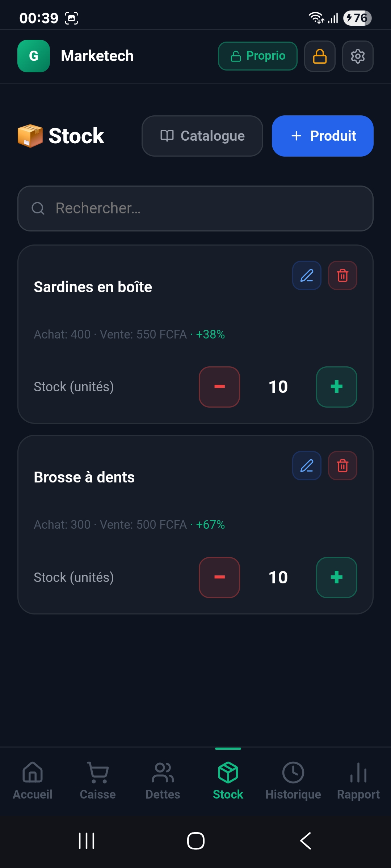
Task: Open the Dettes tab
Action: pyautogui.click(x=163, y=780)
